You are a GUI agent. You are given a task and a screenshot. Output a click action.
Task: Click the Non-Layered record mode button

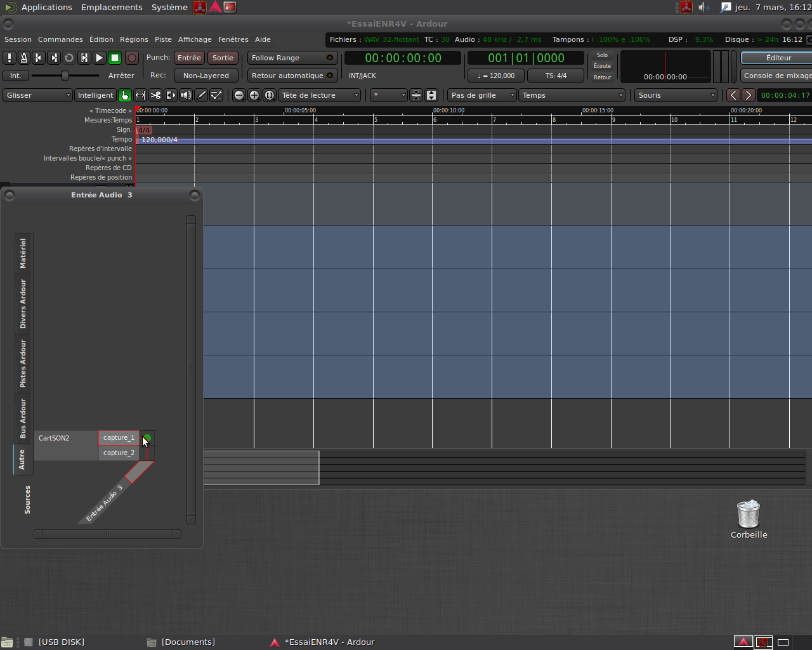(x=206, y=76)
